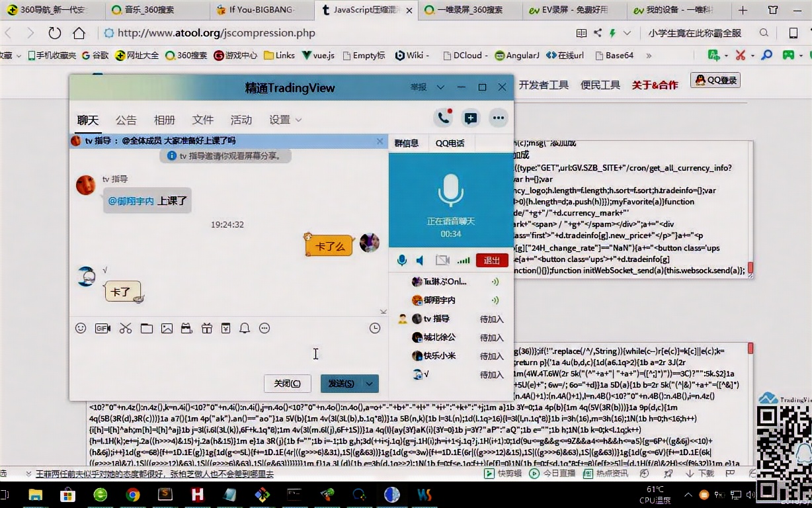Open the emoji picker in chat toolbar
Screen dimensions: 812x508
coord(81,327)
